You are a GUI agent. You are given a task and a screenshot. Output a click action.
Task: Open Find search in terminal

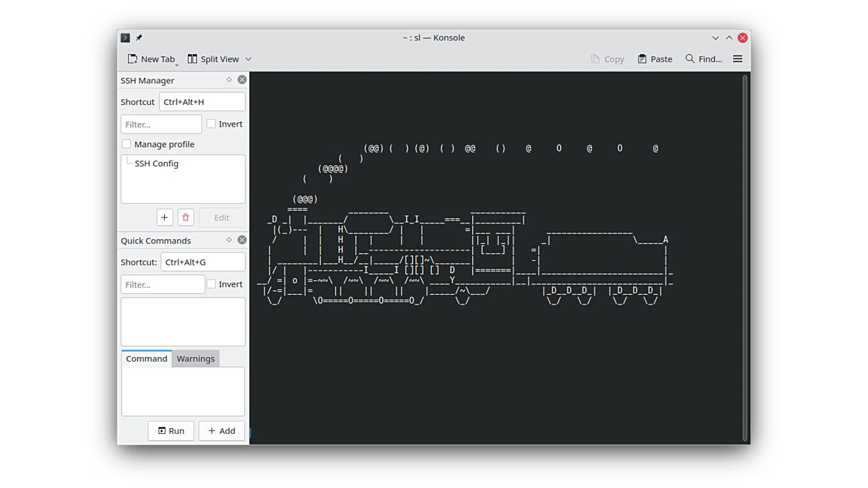pos(703,59)
